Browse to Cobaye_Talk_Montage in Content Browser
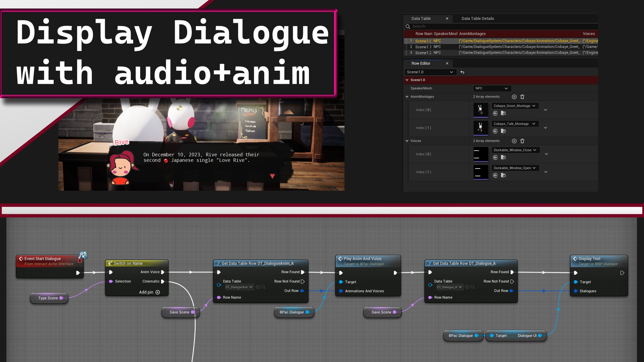 pyautogui.click(x=503, y=131)
